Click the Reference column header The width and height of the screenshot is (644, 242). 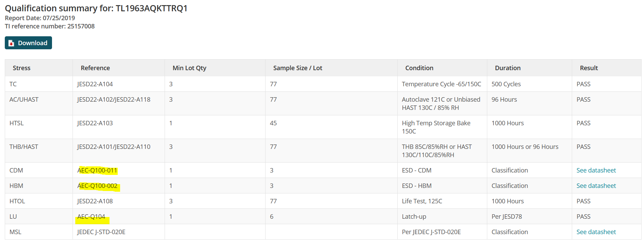pyautogui.click(x=95, y=68)
